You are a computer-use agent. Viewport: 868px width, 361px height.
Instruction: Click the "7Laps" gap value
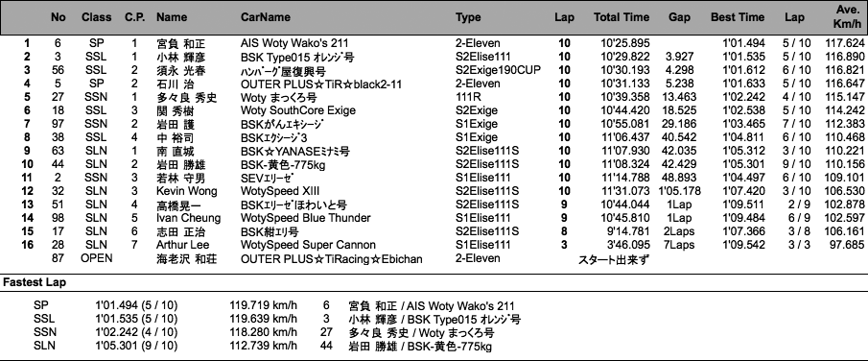(679, 245)
